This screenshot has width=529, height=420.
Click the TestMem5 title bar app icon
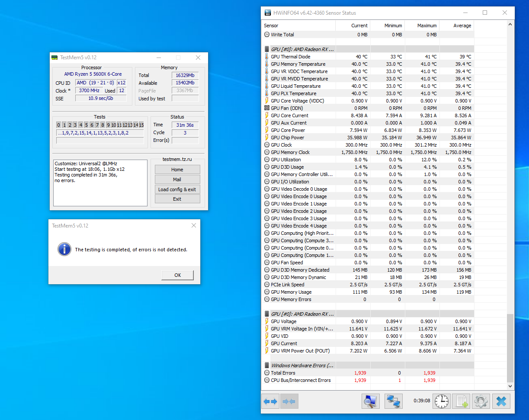click(55, 58)
